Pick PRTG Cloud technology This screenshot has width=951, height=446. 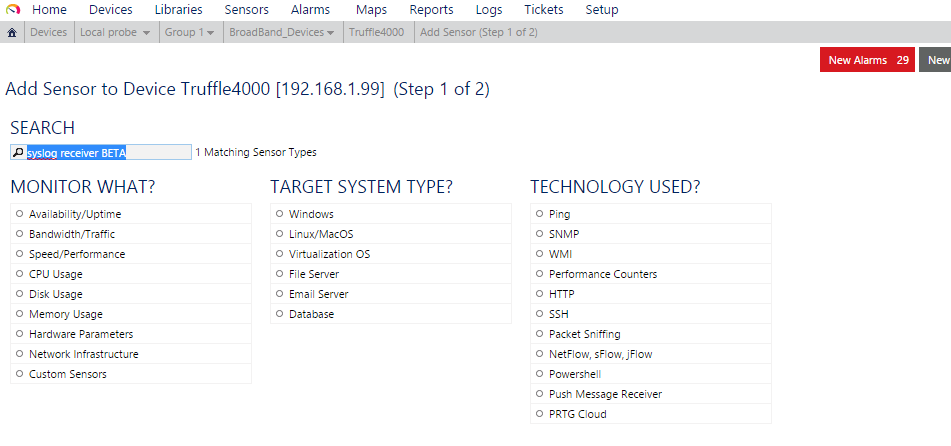tap(651, 414)
